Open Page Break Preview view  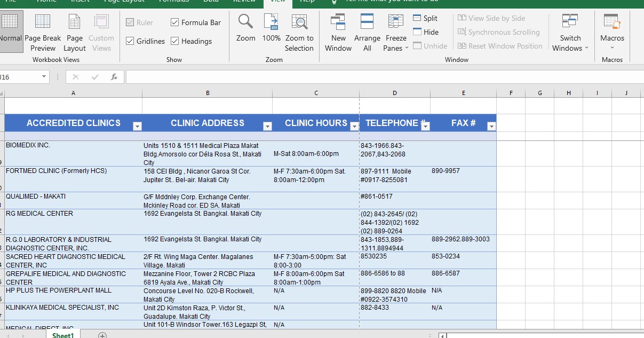coord(43,32)
